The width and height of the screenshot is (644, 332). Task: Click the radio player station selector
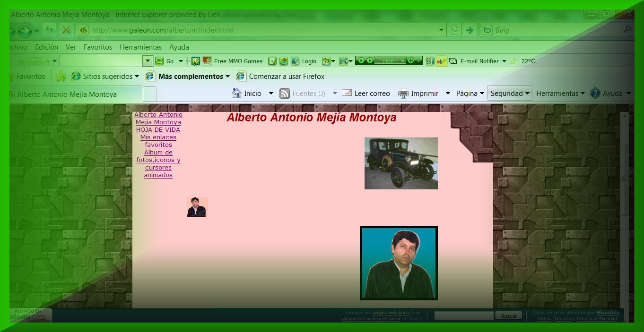390,60
